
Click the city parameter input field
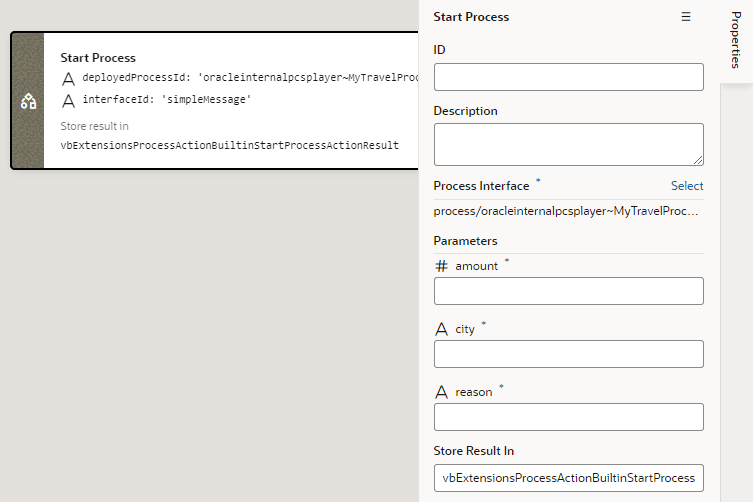(x=568, y=354)
